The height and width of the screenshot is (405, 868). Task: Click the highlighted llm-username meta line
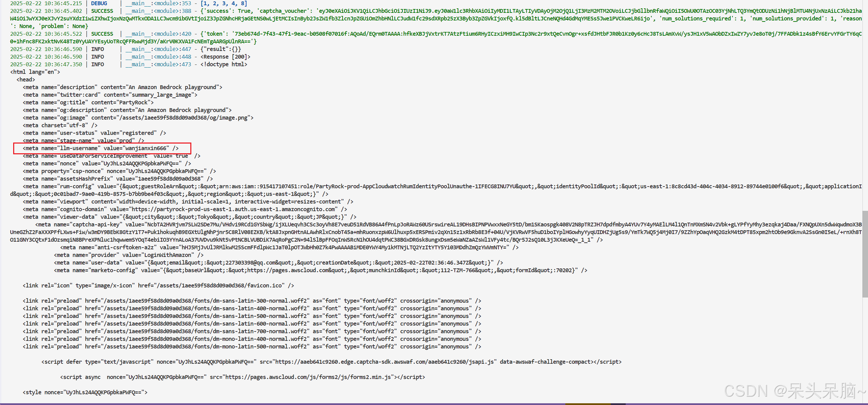pyautogui.click(x=101, y=148)
